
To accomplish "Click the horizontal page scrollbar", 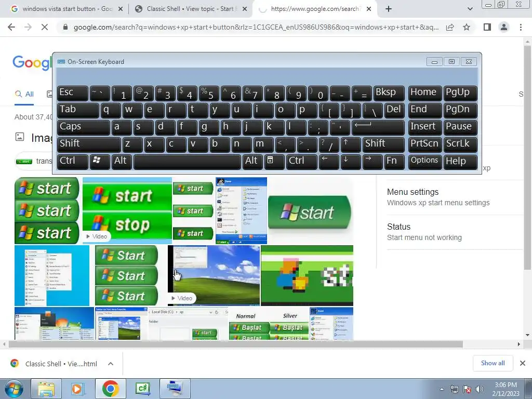I will 235,344.
